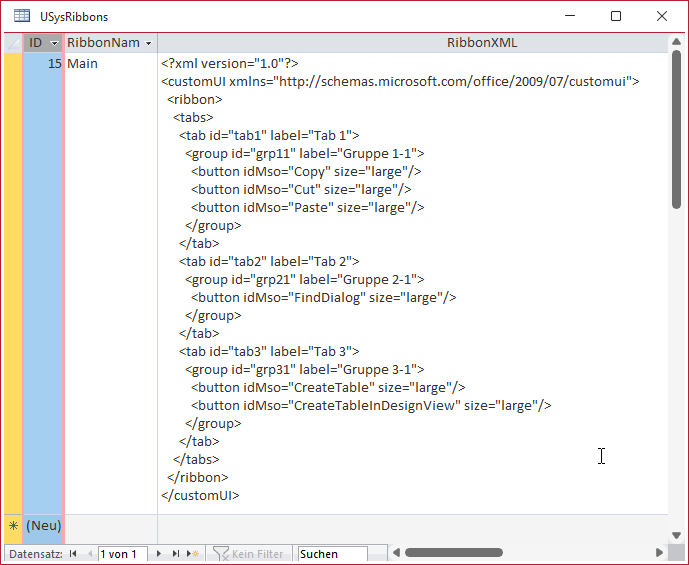Click the tab1 label "Tab 1" line

click(269, 135)
